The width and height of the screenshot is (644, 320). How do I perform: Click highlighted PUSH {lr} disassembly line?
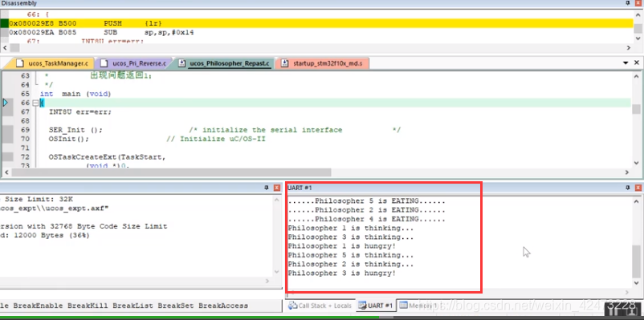[320, 23]
